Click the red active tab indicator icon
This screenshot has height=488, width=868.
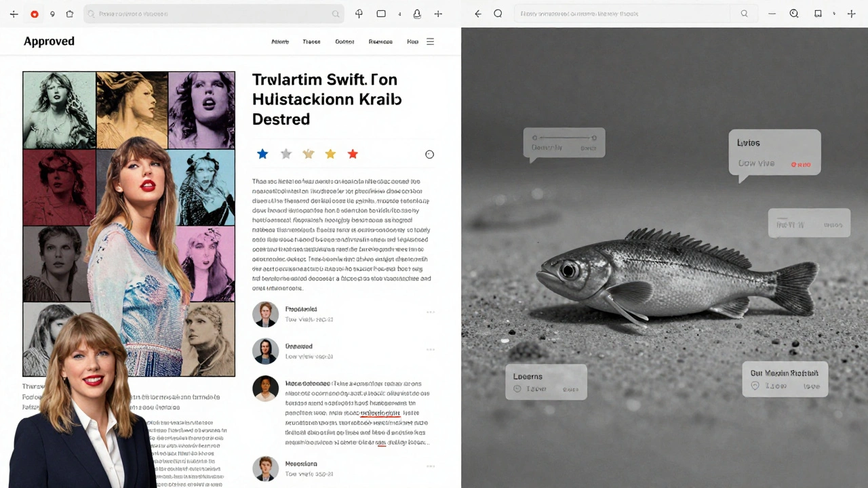click(34, 14)
